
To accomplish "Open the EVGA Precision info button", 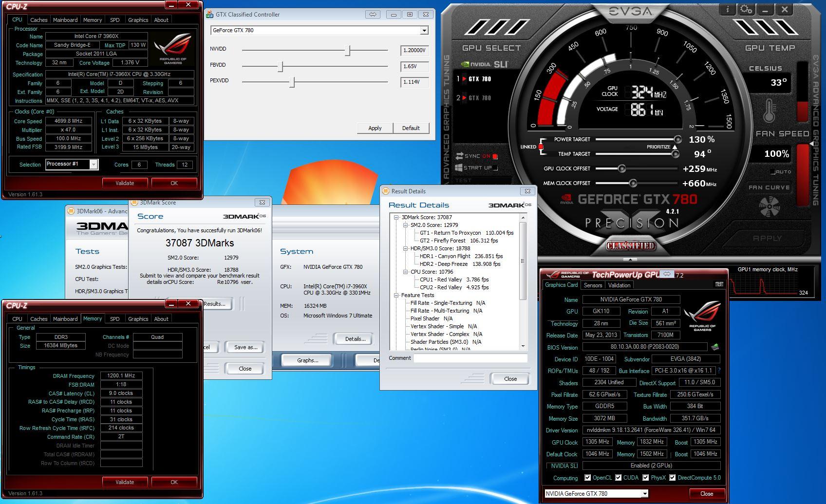I will click(x=728, y=9).
